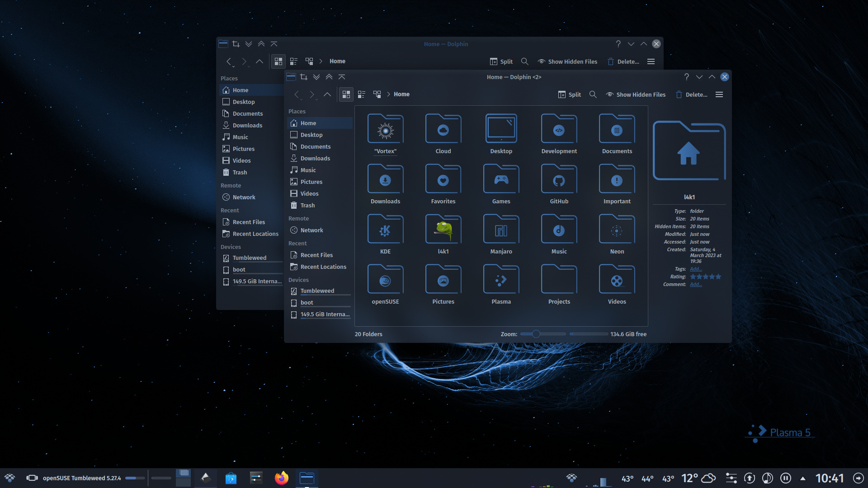The width and height of the screenshot is (868, 488).
Task: Toggle the pin-on-all-desktops button in the Dolphin <2> titlebar
Action: 304,77
